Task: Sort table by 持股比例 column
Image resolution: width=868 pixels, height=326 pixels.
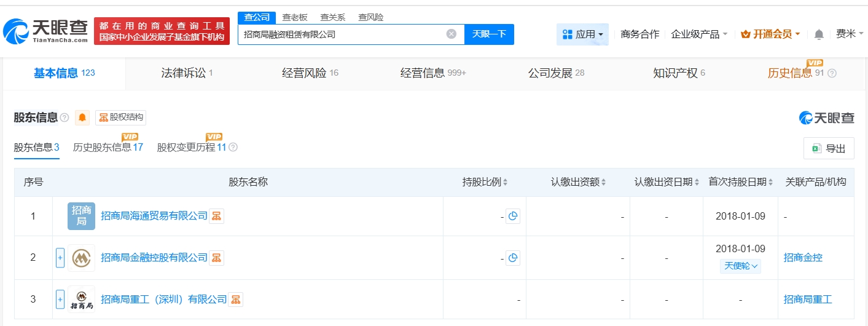Action: [x=485, y=182]
